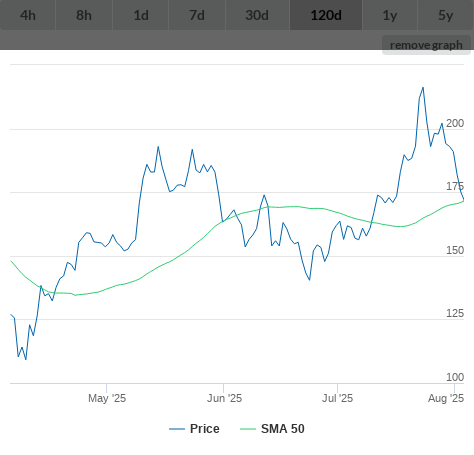Click the blue Price legend line marker
The width and height of the screenshot is (474, 455).
click(177, 429)
